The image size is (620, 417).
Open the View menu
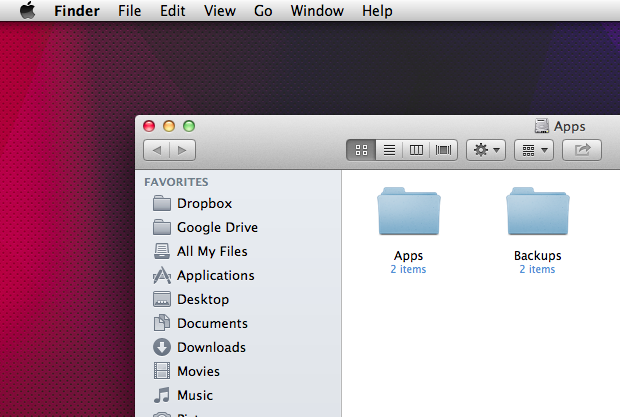[x=220, y=11]
